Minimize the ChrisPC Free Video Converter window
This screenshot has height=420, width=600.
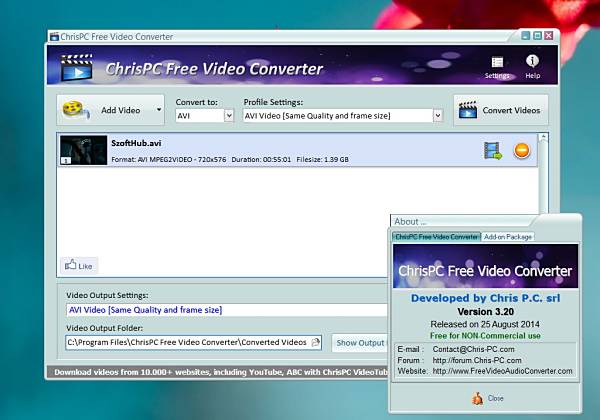(x=526, y=36)
